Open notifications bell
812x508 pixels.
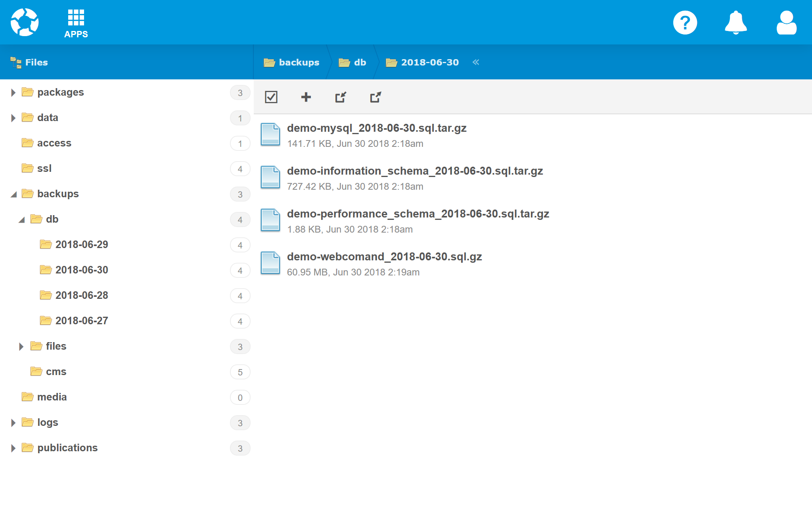point(735,23)
